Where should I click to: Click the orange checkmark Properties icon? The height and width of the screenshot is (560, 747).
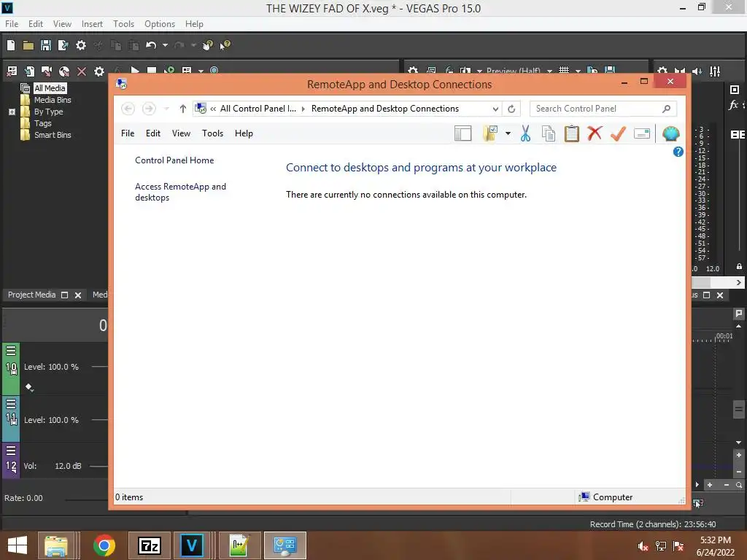pyautogui.click(x=618, y=134)
